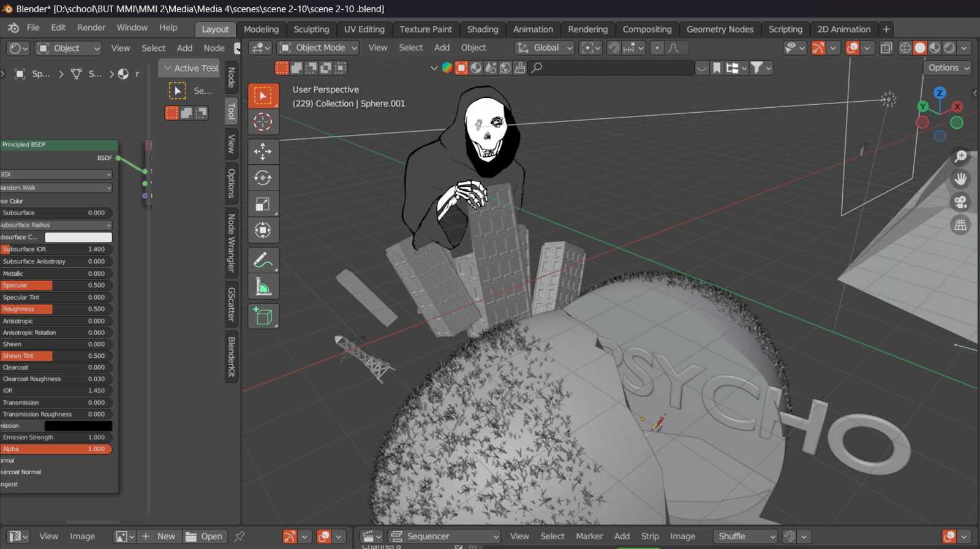Open the shader type Object dropdown in node editor
This screenshot has height=549, width=980.
[68, 48]
